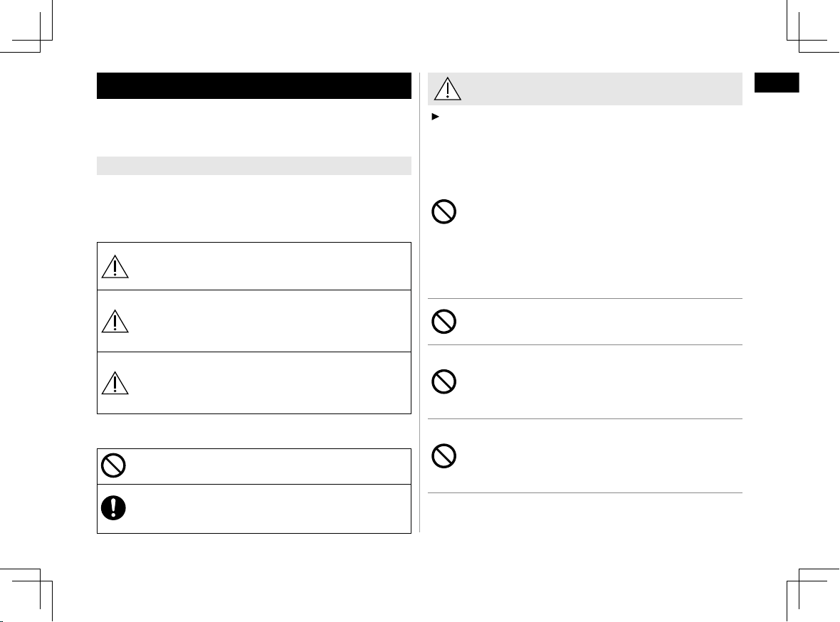Click the bottom-left corner crop mark
This screenshot has width=840, height=622.
pos(40,584)
